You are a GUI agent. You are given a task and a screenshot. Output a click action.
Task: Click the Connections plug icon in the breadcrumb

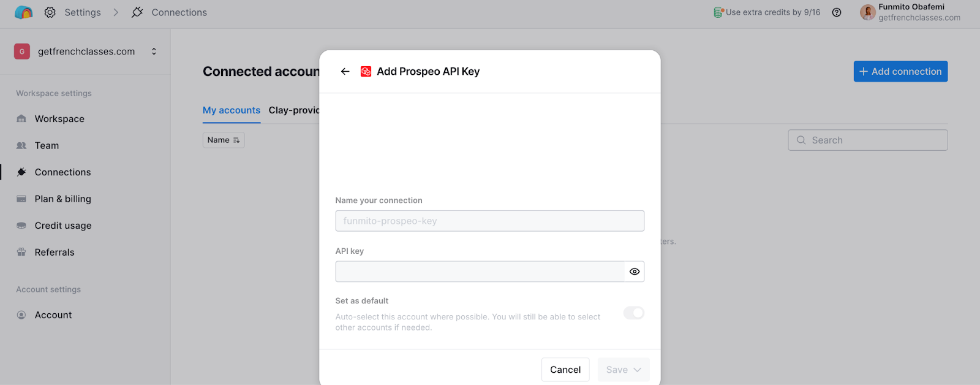coord(137,12)
